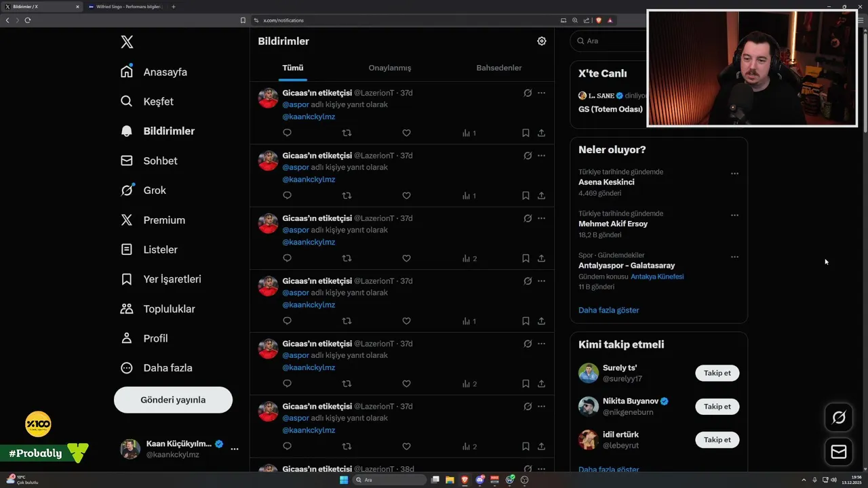868x488 pixels.
Task: Open the Premium page
Action: pyautogui.click(x=153, y=220)
